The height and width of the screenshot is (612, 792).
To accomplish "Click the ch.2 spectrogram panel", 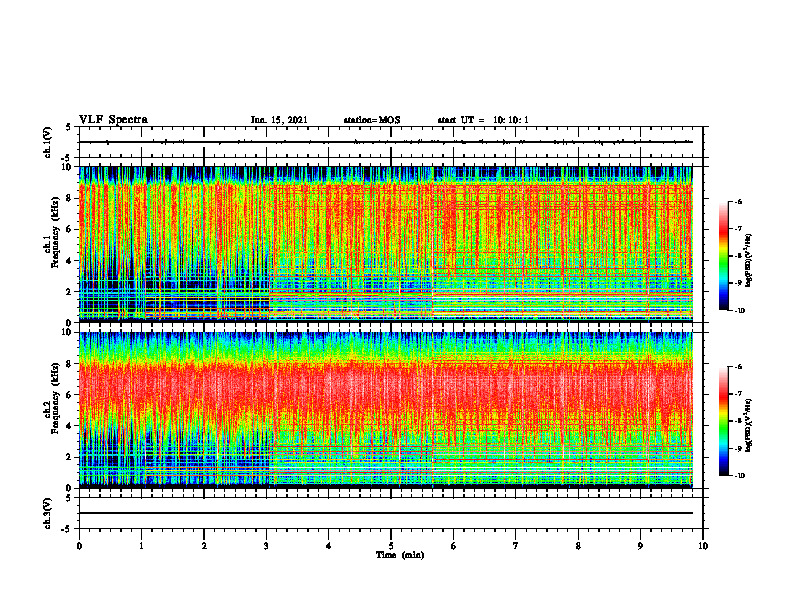I will point(386,410).
